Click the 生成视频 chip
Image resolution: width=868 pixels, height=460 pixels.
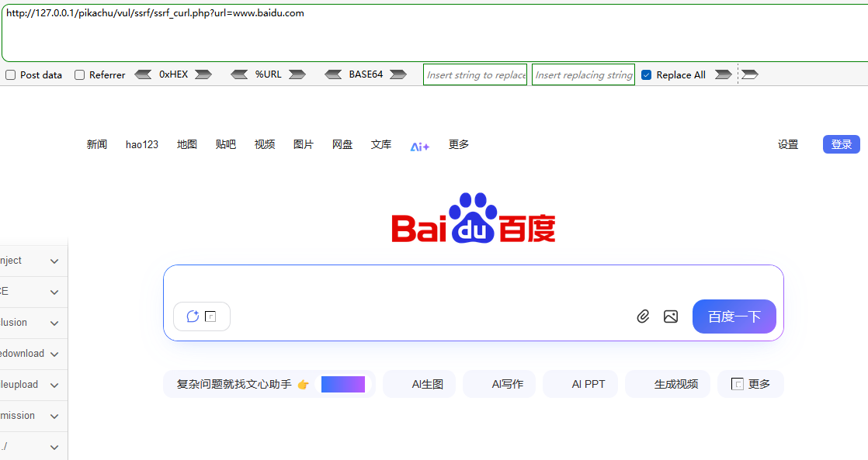click(x=668, y=384)
